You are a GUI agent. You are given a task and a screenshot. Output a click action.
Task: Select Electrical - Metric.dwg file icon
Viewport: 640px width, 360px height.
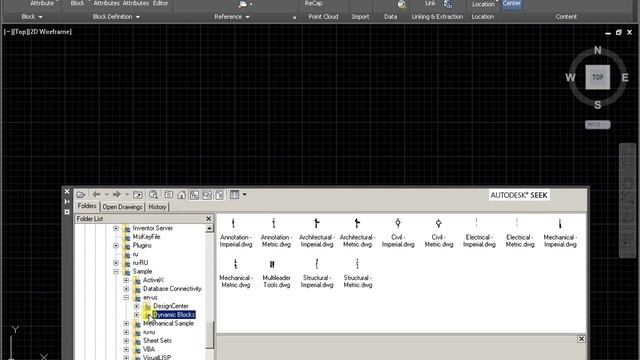[517, 223]
